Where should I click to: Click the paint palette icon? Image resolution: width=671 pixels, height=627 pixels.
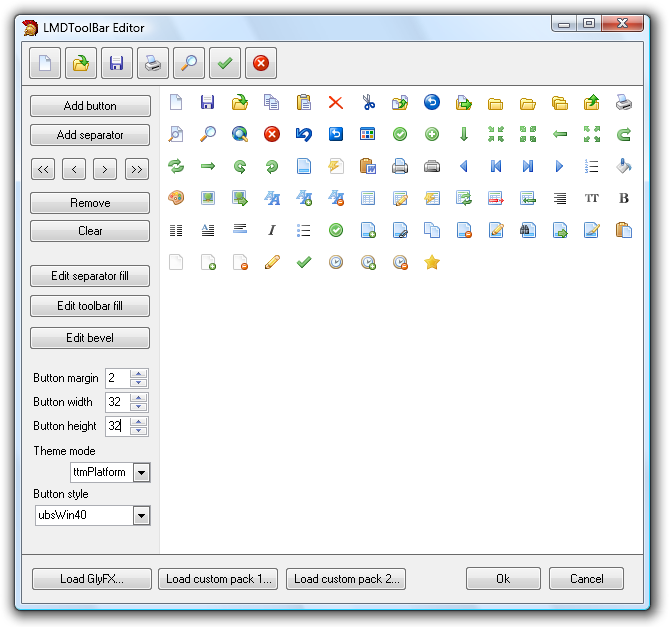(x=176, y=198)
